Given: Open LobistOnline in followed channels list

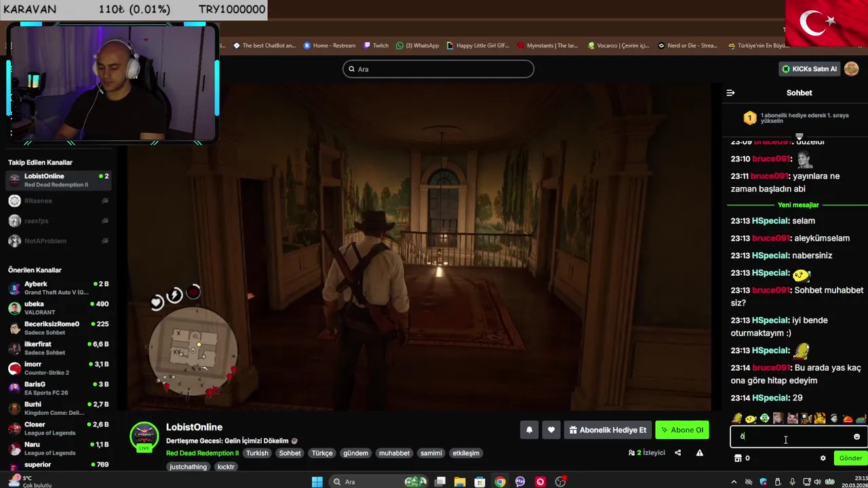Looking at the screenshot, I should (60, 180).
